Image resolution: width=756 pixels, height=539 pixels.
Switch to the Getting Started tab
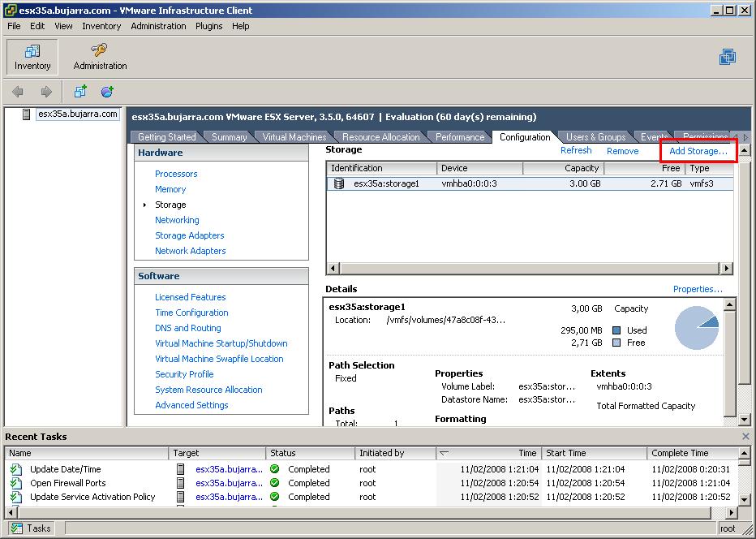click(167, 137)
